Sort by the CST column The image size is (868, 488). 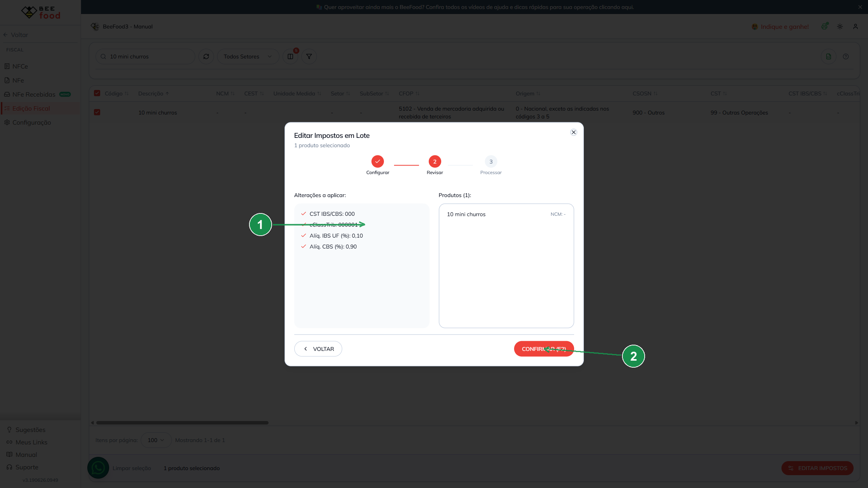(x=719, y=93)
